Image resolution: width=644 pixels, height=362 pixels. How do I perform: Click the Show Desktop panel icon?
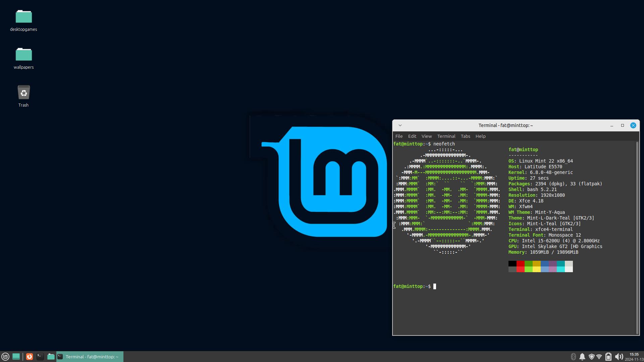tap(16, 357)
